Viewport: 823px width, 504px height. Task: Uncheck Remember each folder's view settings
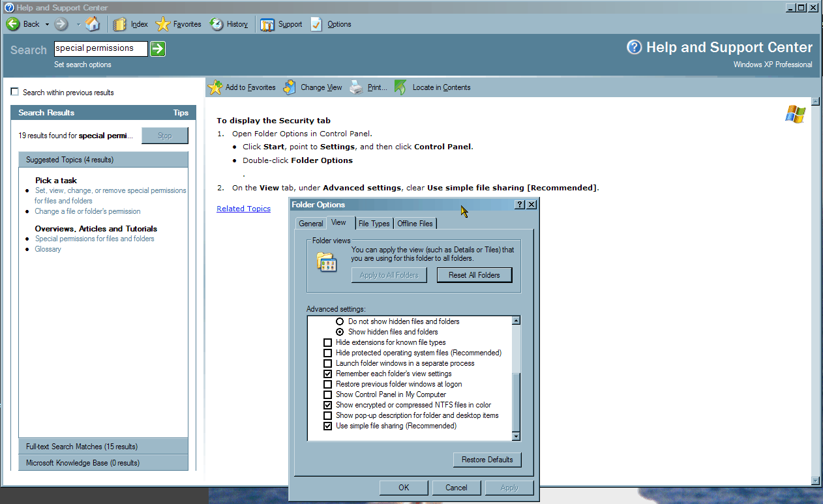(327, 374)
